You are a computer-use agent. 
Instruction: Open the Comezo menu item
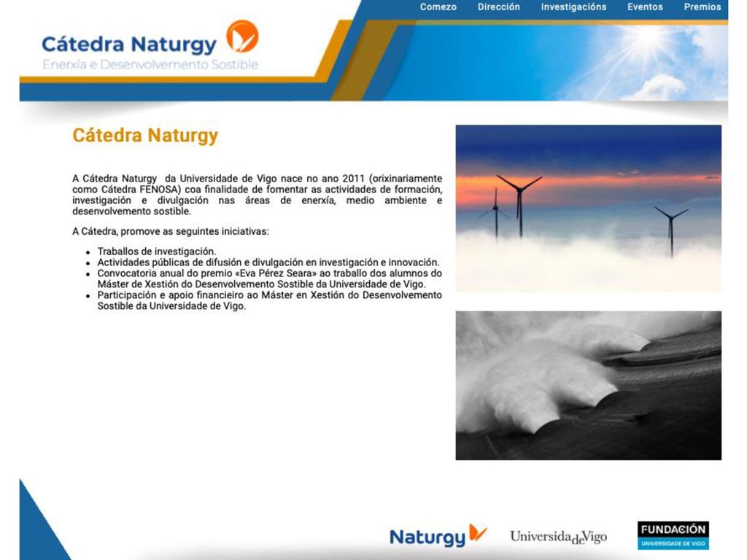438,7
